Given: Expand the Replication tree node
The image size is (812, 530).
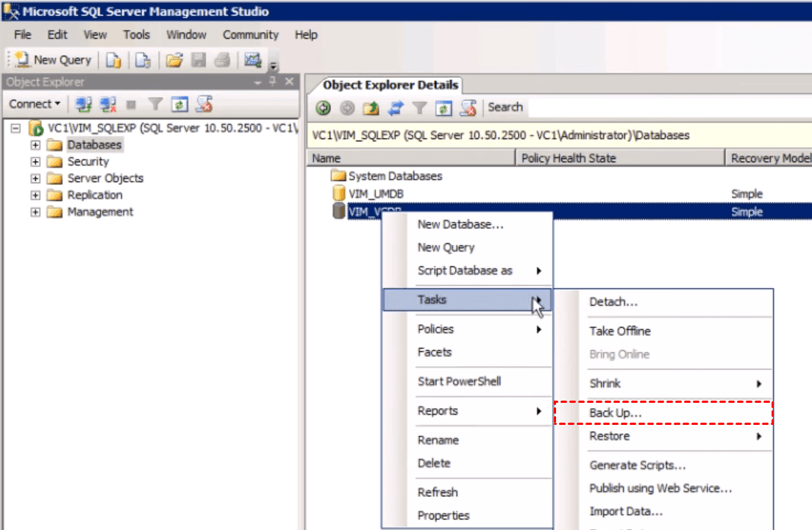Looking at the screenshot, I should pyautogui.click(x=35, y=195).
